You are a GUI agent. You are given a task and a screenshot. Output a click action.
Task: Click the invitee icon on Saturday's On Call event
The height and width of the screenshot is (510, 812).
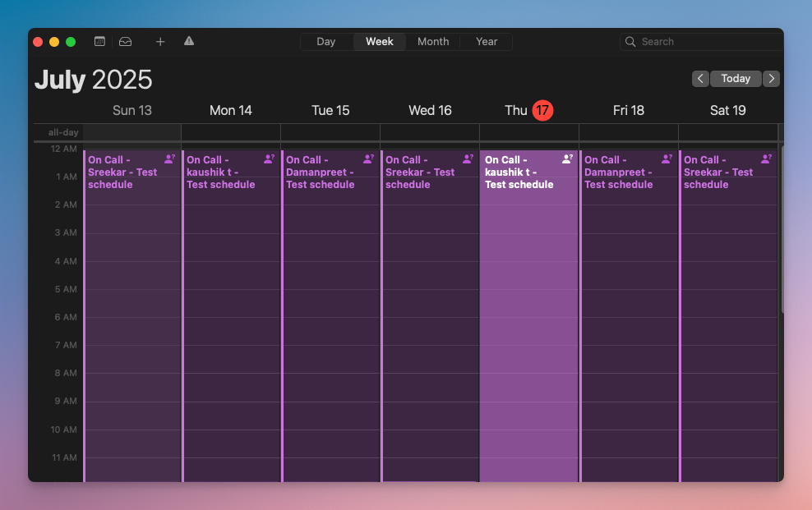(x=768, y=159)
